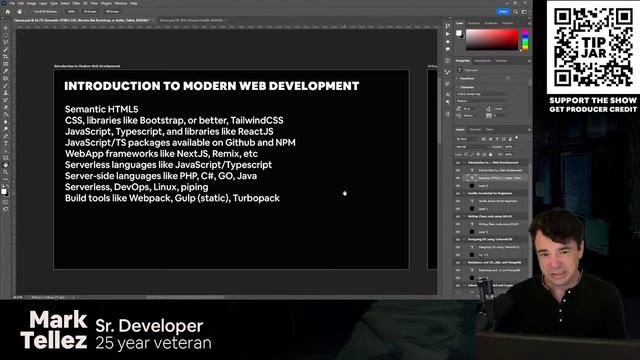Select the Move tool

5,28
